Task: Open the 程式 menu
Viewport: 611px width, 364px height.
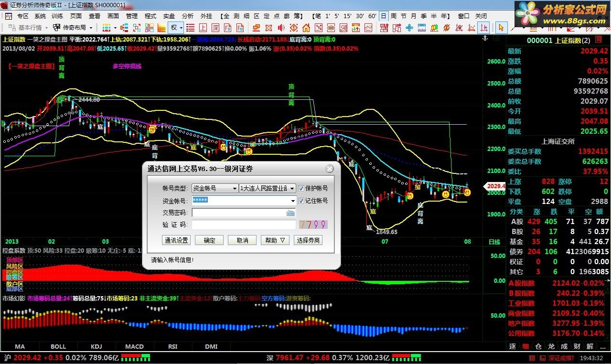Action: click(x=150, y=16)
